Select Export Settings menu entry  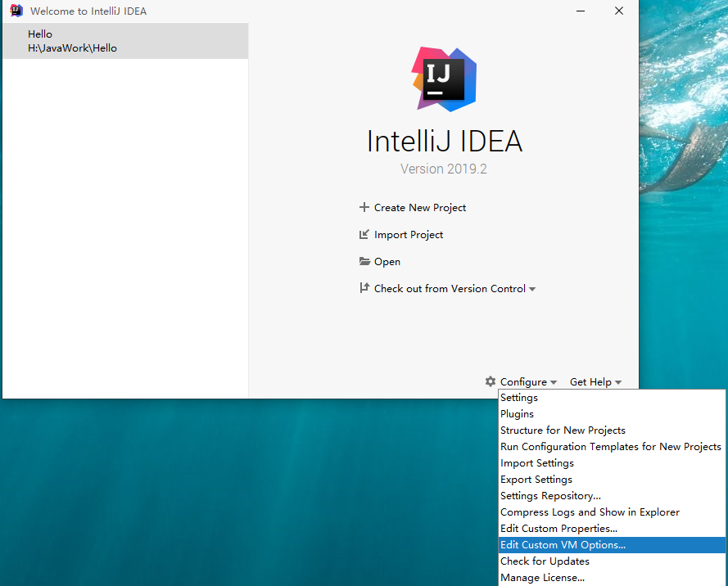[612, 480]
